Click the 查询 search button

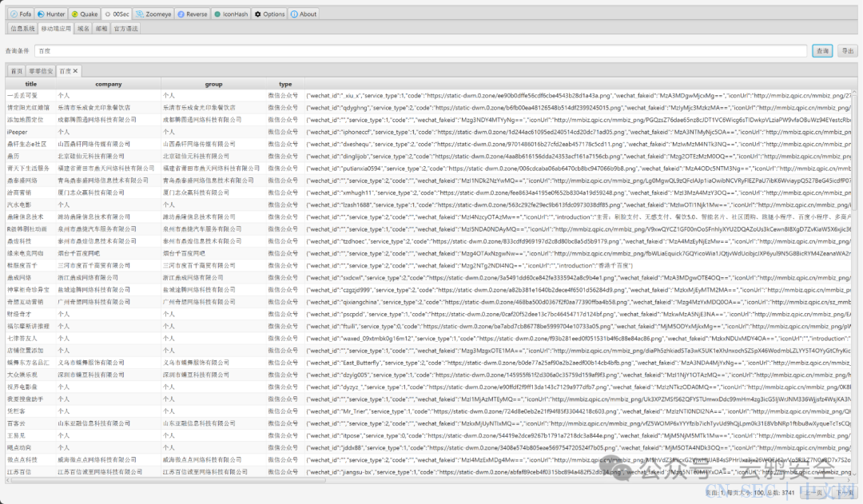822,50
